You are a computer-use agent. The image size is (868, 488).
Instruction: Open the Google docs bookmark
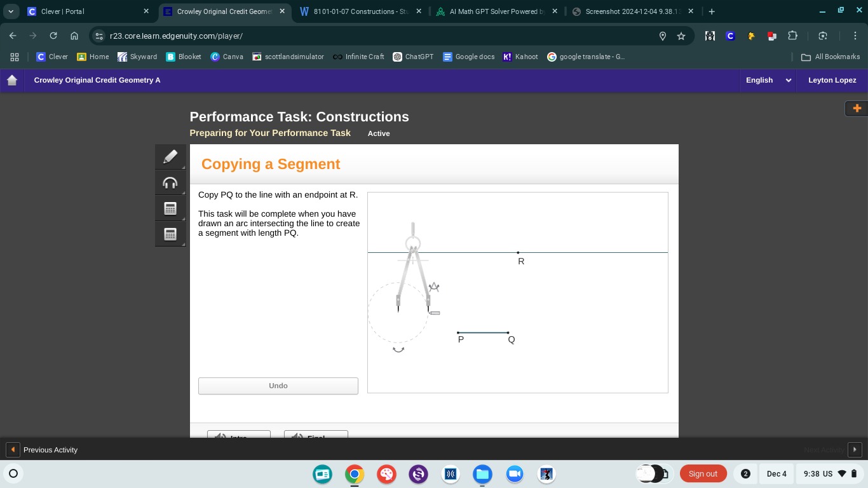tap(468, 57)
